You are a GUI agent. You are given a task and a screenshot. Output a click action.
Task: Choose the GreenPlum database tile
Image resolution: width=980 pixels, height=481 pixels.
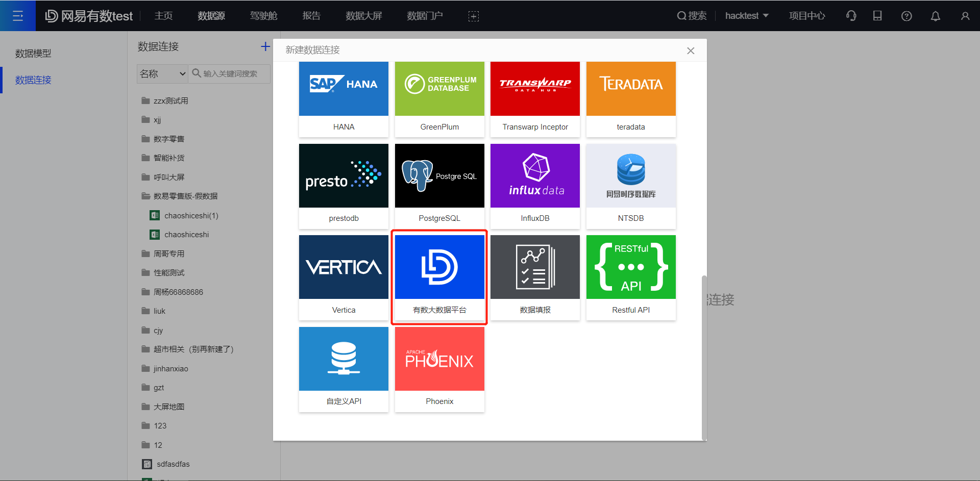[439, 99]
